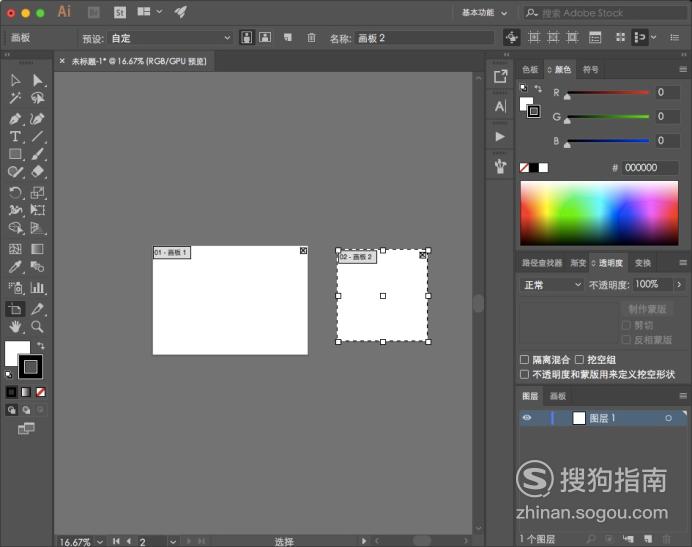This screenshot has width=692, height=547.
Task: Switch to the 色板 tab
Action: coord(530,69)
